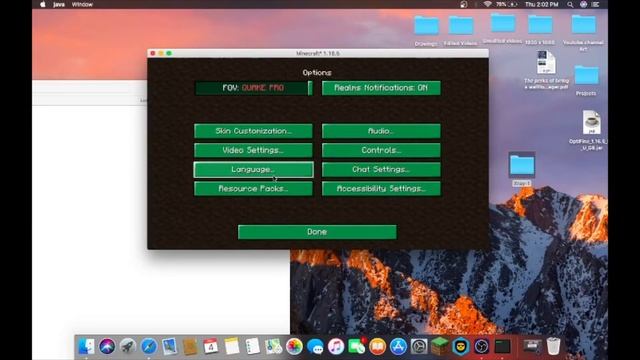Open the java application menu
The height and width of the screenshot is (360, 640).
59,4
